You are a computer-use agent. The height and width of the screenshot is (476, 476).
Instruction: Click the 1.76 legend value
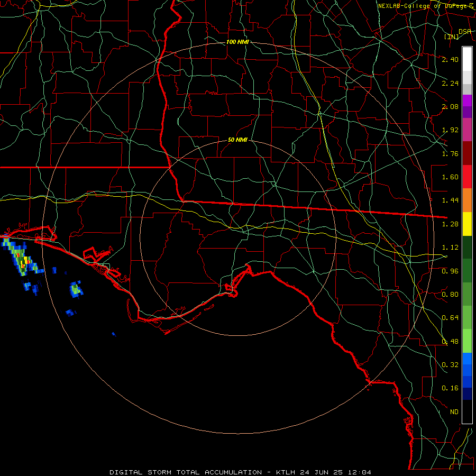pos(450,153)
